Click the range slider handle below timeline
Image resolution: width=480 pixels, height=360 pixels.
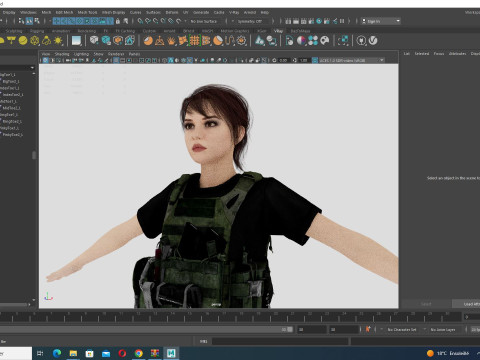click(x=290, y=329)
